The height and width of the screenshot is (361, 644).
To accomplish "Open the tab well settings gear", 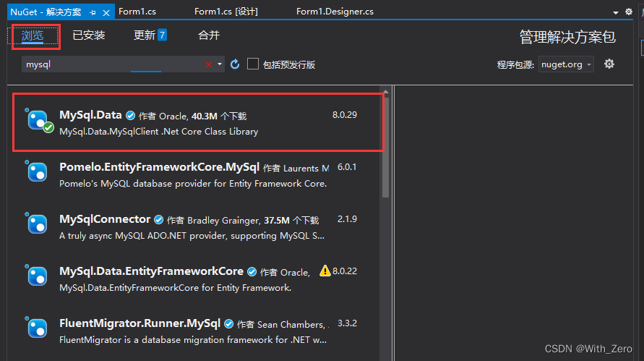I will (x=629, y=12).
